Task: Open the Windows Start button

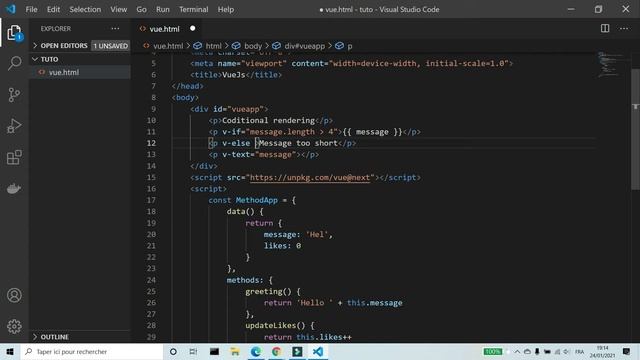Action: coord(10,351)
